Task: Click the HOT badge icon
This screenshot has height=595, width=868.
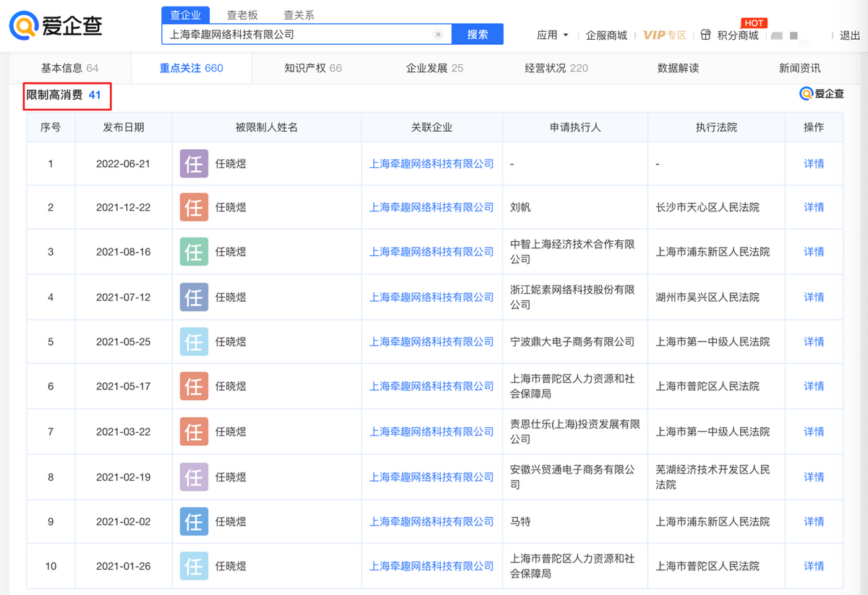Action: point(754,22)
